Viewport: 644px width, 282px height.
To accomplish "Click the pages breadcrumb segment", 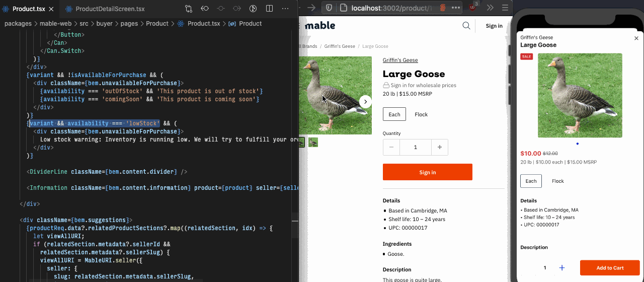I will pos(129,24).
